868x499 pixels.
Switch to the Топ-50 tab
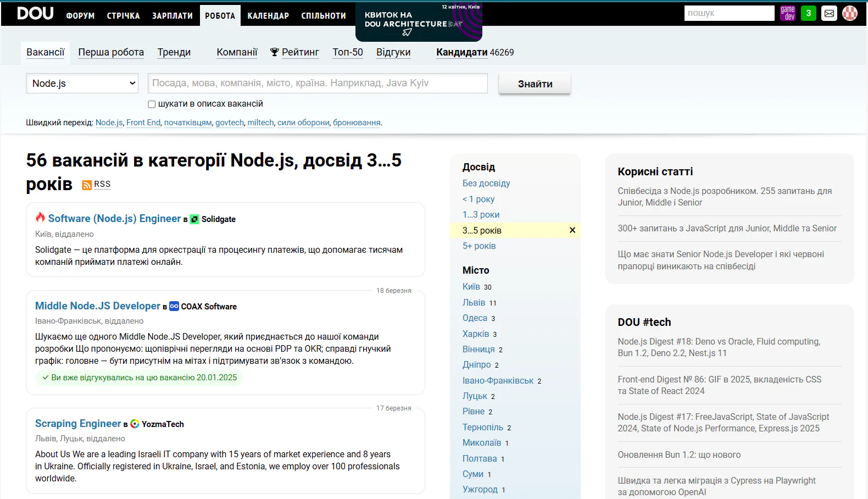coord(348,52)
